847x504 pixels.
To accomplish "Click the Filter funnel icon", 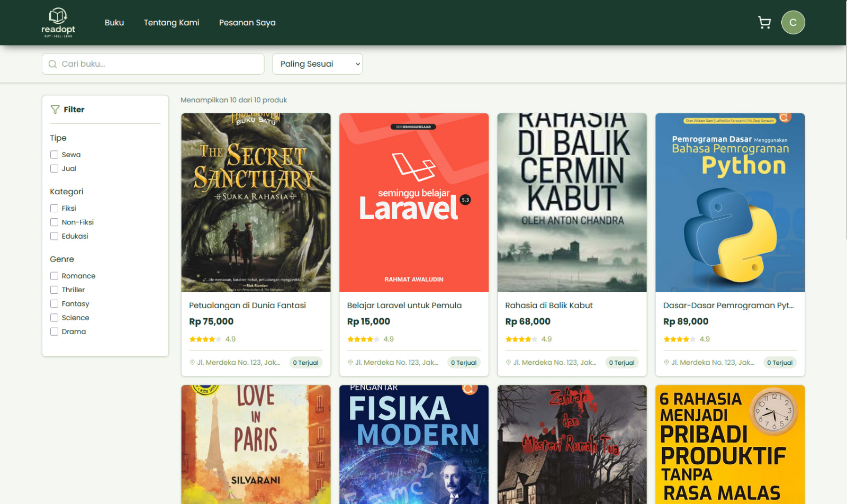I will point(55,110).
